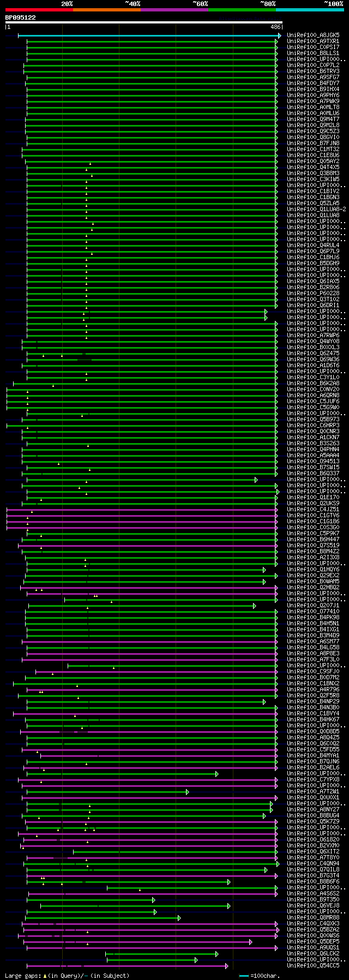Choose the UniRef100_O77410 label

tap(313, 612)
